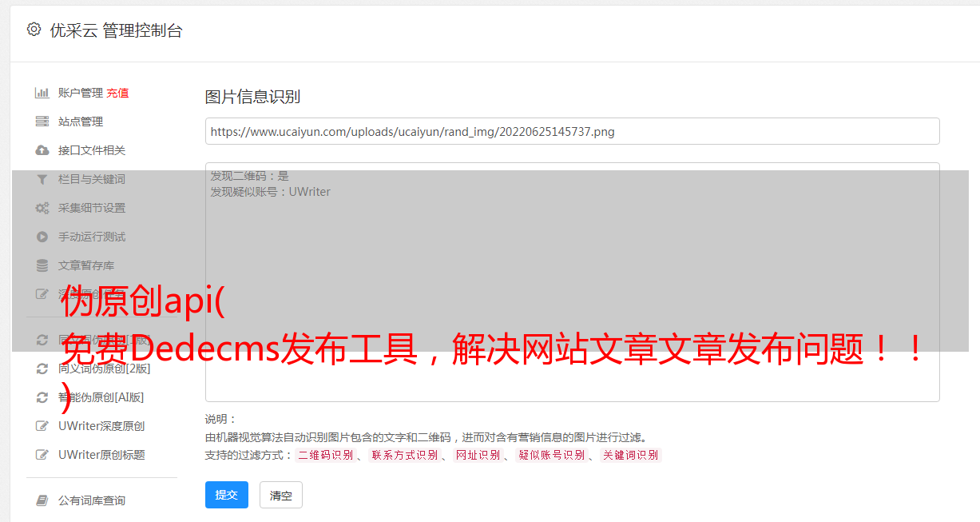
Task: Click the 优采云 管理控制台 header title
Action: pos(116,30)
